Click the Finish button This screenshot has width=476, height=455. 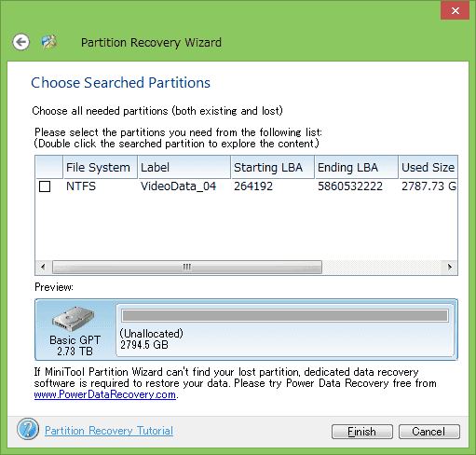click(x=362, y=432)
